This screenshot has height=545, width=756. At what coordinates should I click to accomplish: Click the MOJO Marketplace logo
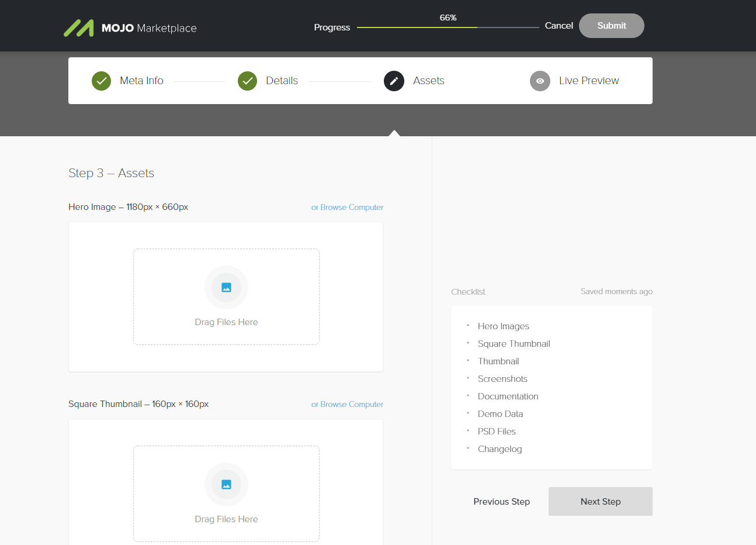(130, 27)
